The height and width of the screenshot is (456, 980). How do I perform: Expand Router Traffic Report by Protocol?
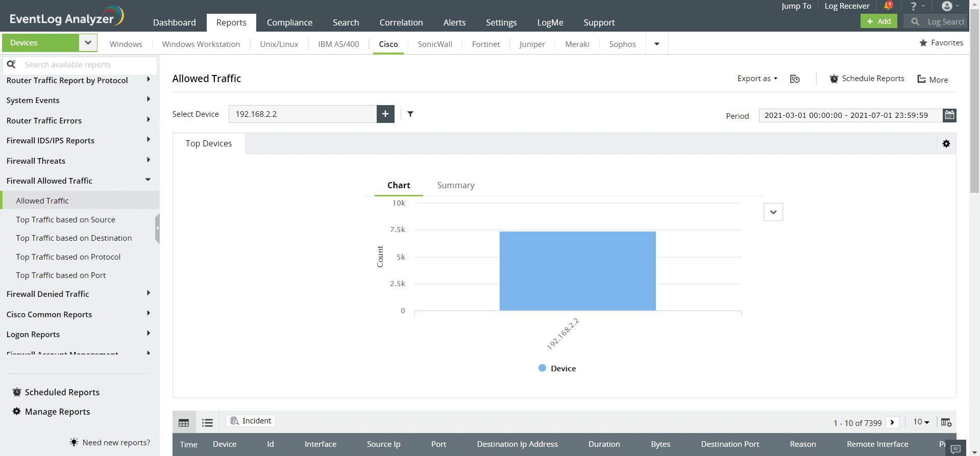click(149, 80)
